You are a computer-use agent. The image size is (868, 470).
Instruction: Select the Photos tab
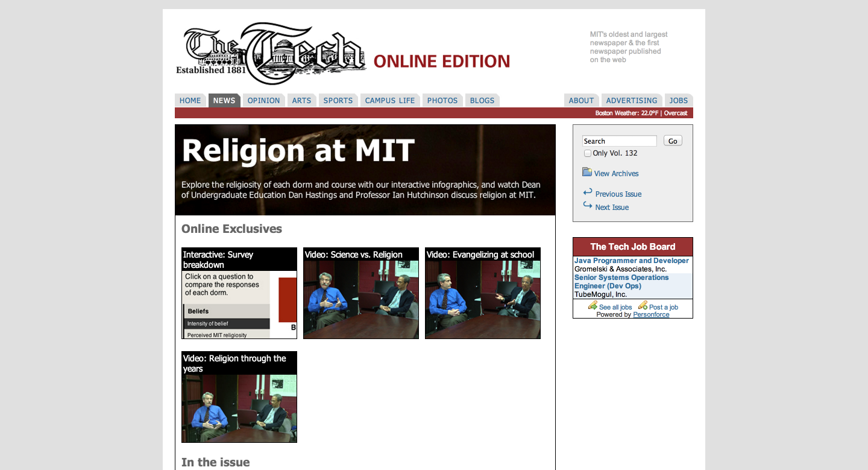point(442,101)
